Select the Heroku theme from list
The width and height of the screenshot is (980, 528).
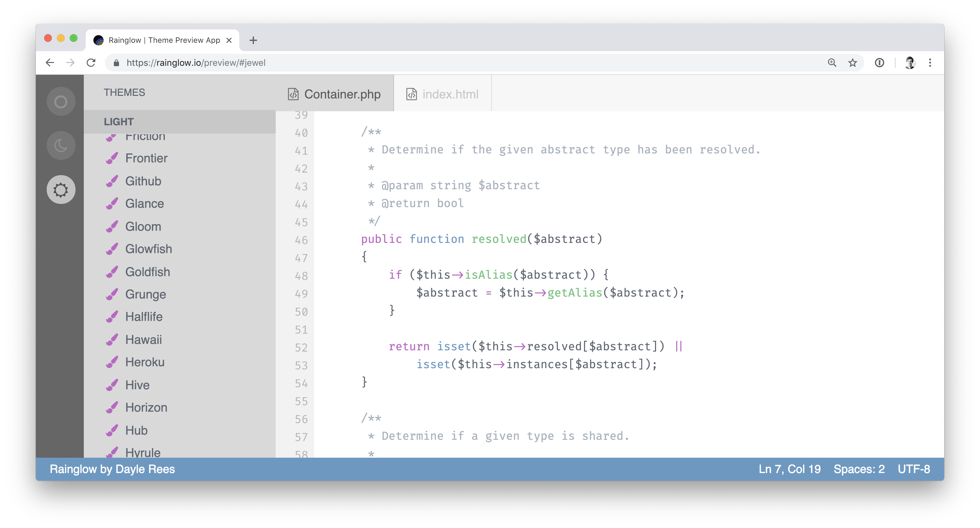coord(145,362)
